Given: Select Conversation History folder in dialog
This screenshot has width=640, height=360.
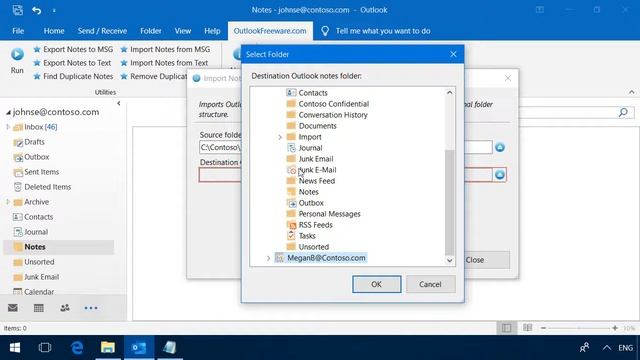Looking at the screenshot, I should point(327,115).
